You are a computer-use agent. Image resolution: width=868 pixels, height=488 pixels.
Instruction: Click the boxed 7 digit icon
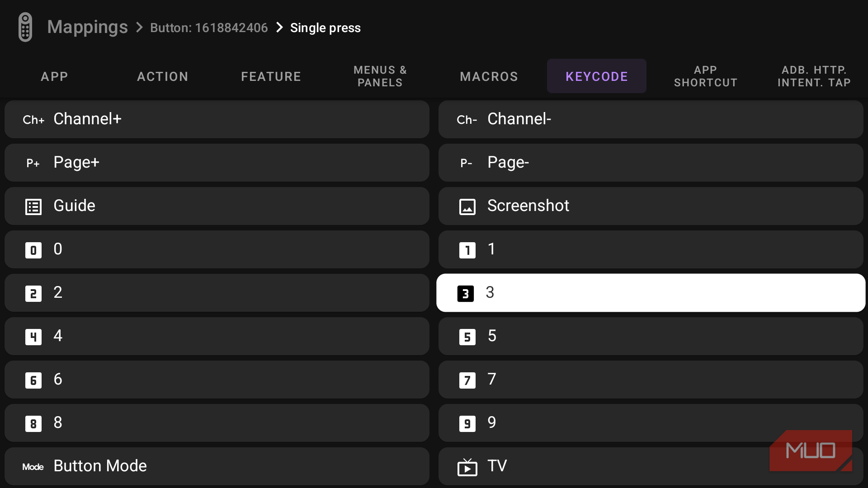[467, 380]
